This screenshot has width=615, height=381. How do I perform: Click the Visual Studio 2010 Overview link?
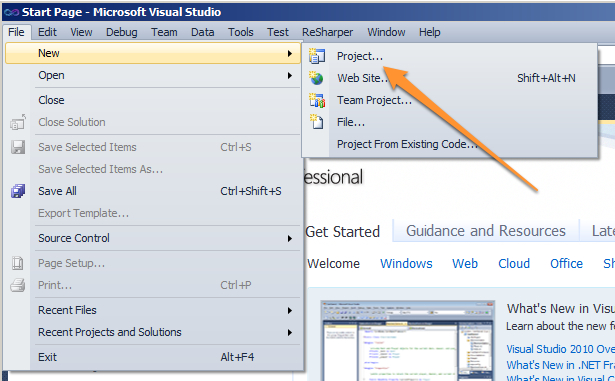tap(560, 349)
